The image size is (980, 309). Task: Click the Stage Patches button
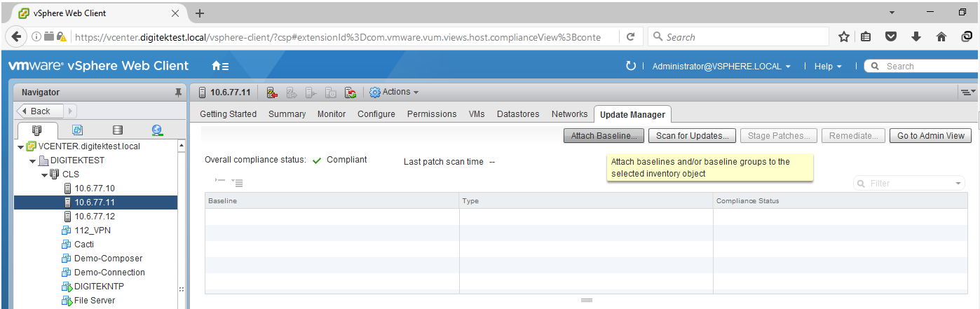coord(779,136)
